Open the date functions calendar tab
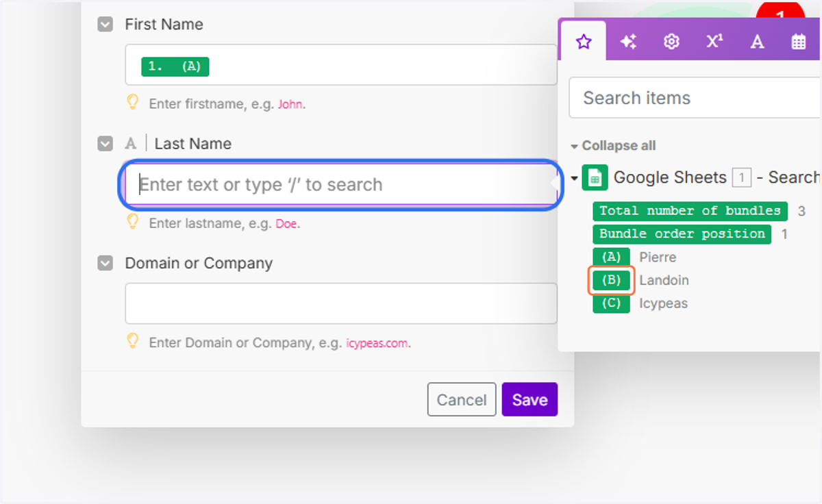Screen dimensions: 822x504 pos(799,42)
